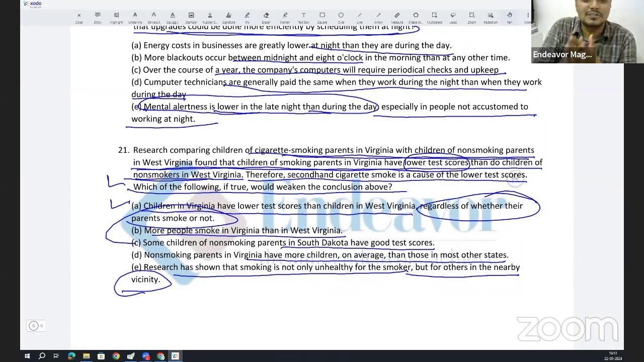Select the Squiggly underline tool
Image resolution: width=644 pixels, height=362 pixels.
tap(173, 18)
